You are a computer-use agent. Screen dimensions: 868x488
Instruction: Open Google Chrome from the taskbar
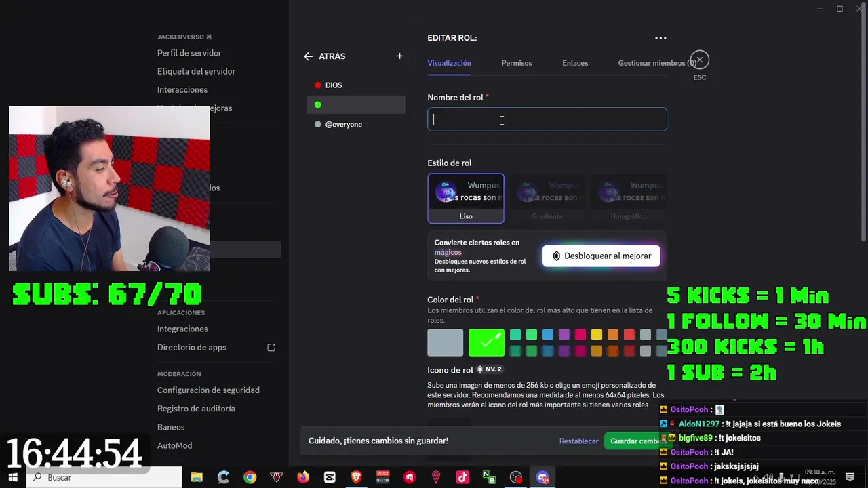coord(250,477)
